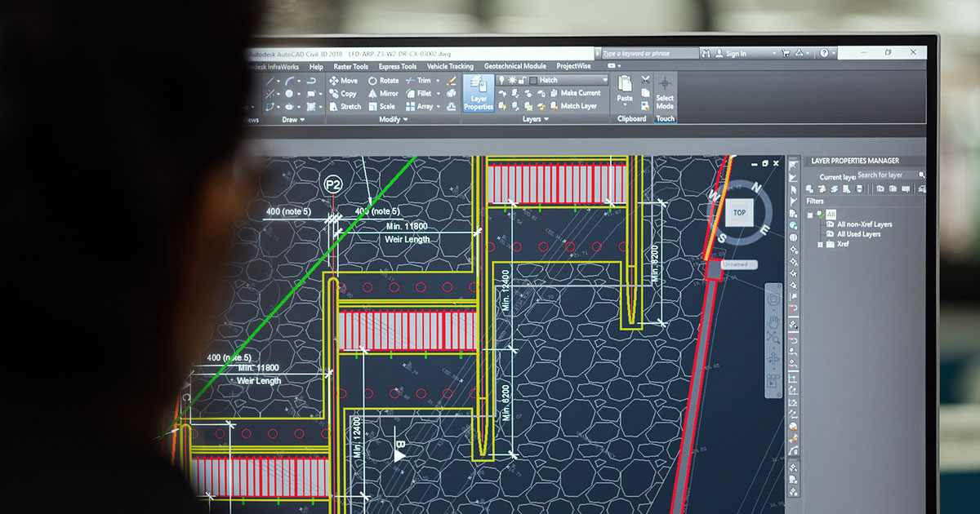Image resolution: width=980 pixels, height=514 pixels.
Task: Open the Help ribbon tab
Action: point(316,67)
